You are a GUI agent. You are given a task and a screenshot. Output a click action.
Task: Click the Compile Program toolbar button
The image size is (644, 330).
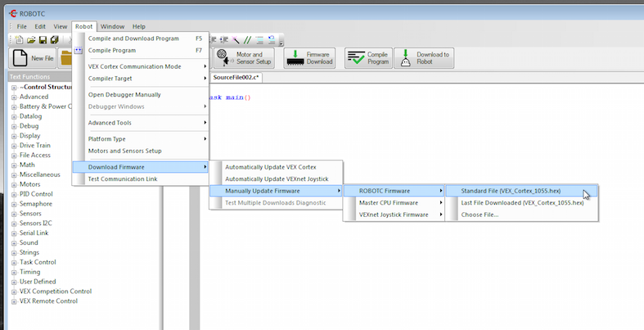[368, 58]
